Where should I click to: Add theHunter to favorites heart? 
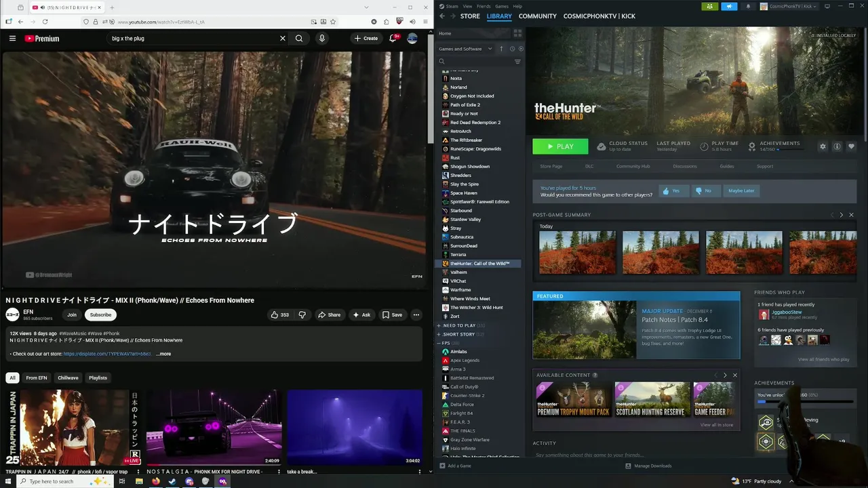[x=852, y=146]
